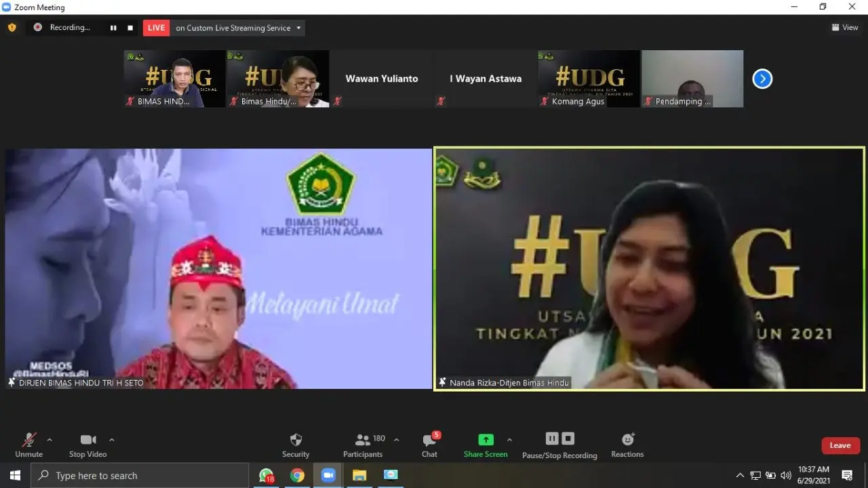Image resolution: width=868 pixels, height=488 pixels.
Task: Click the green Share Screen icon
Action: coord(486,439)
